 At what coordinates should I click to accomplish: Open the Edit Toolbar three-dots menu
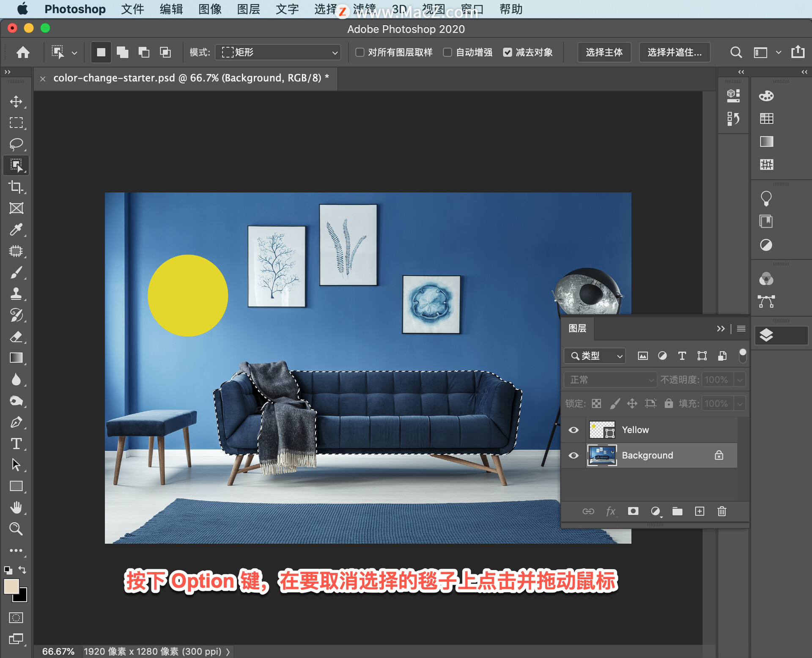point(16,551)
